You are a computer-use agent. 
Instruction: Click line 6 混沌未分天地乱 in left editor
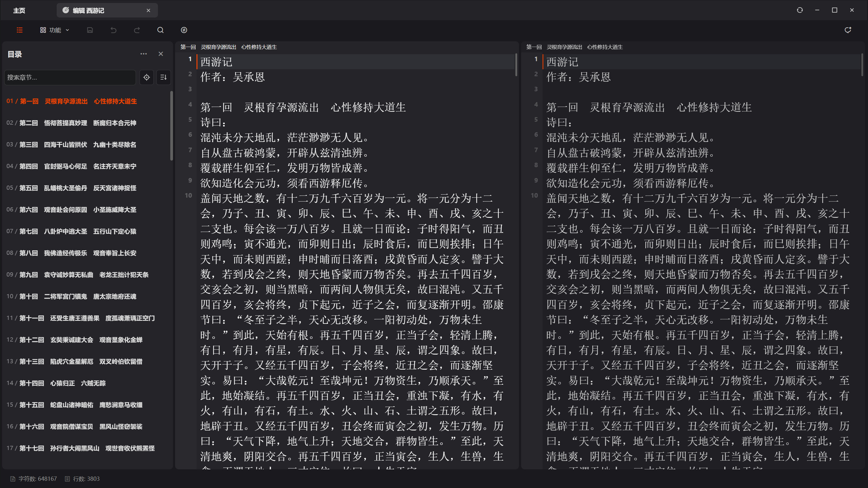(x=285, y=138)
